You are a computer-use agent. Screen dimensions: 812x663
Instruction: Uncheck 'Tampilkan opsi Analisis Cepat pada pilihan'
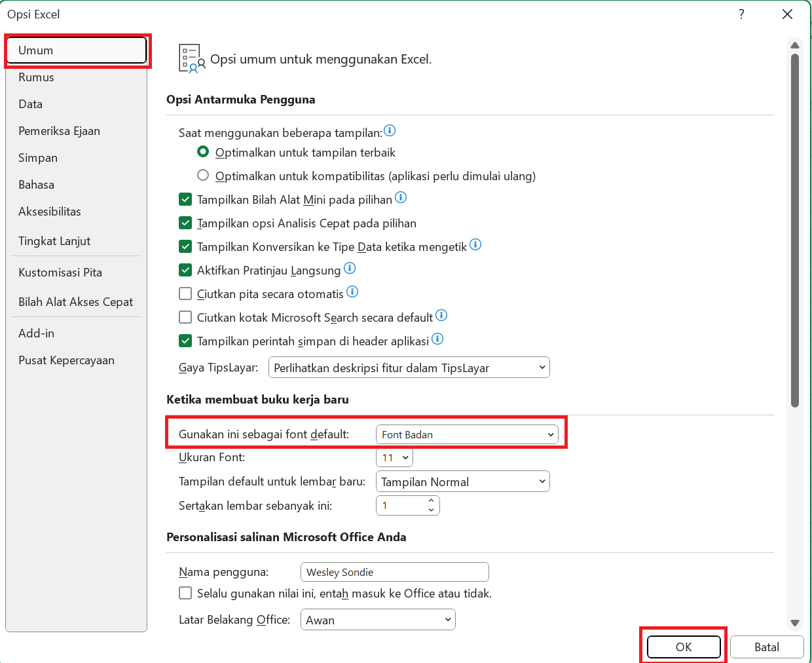click(x=185, y=223)
